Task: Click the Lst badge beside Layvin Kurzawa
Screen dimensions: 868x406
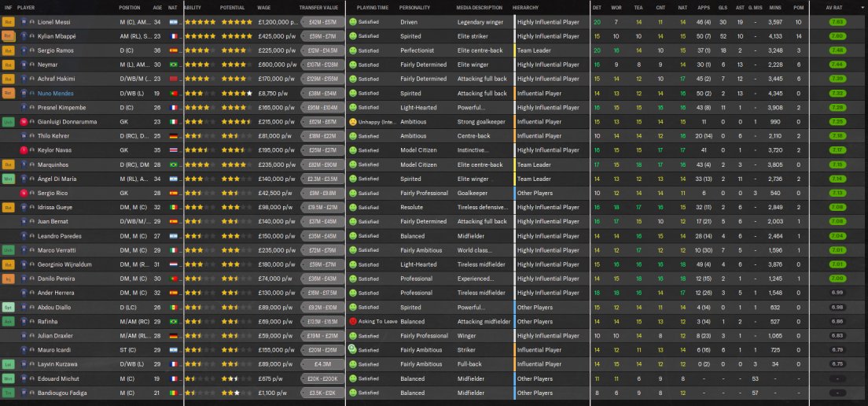Action: click(9, 364)
